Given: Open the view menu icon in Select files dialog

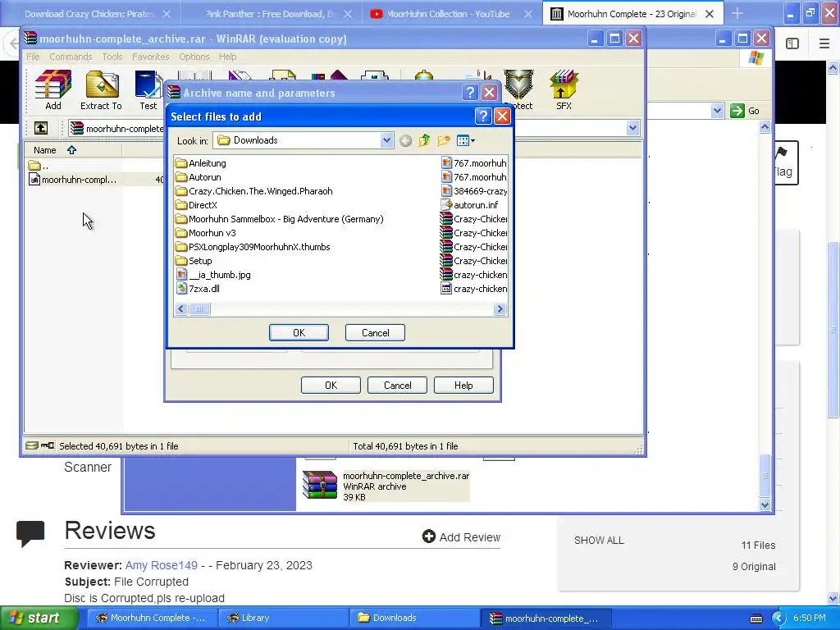Looking at the screenshot, I should tap(466, 141).
